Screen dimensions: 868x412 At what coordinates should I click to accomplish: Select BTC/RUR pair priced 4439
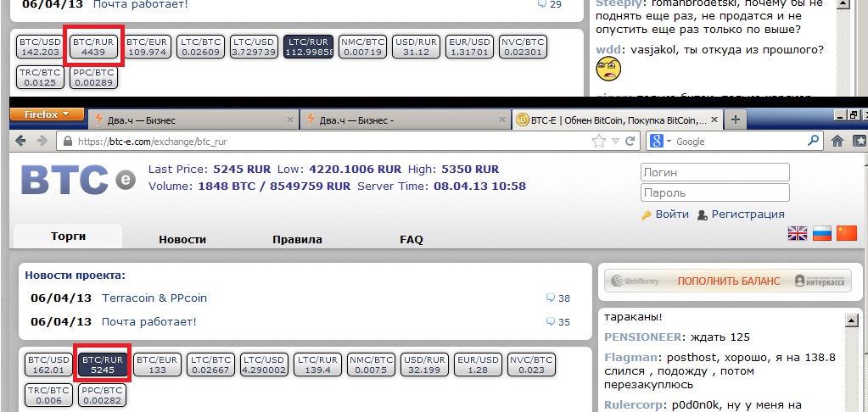(x=93, y=47)
